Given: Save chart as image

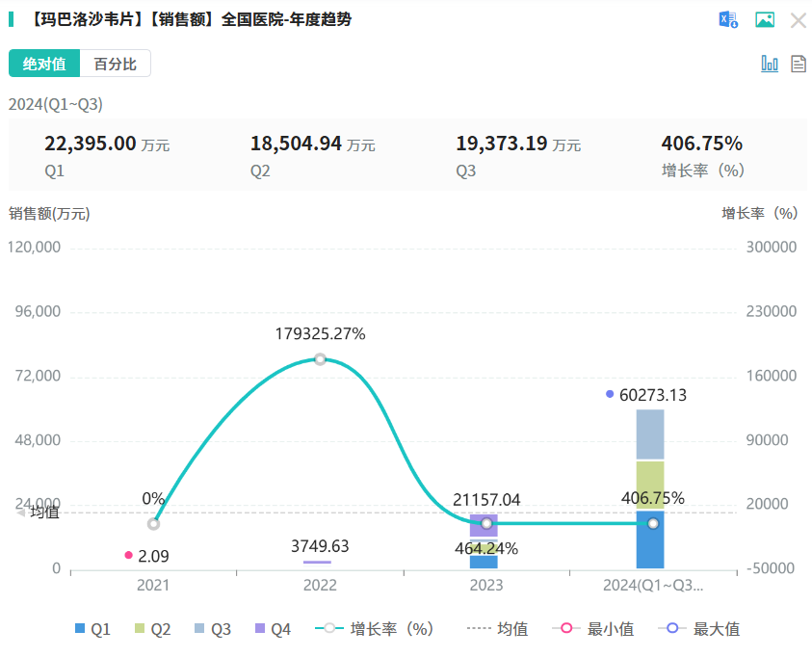Looking at the screenshot, I should pos(765,19).
